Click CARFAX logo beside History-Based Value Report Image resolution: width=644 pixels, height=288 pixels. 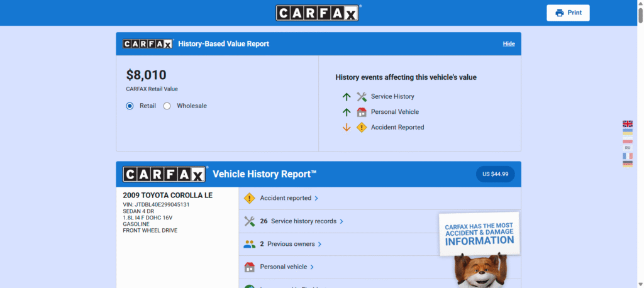148,44
